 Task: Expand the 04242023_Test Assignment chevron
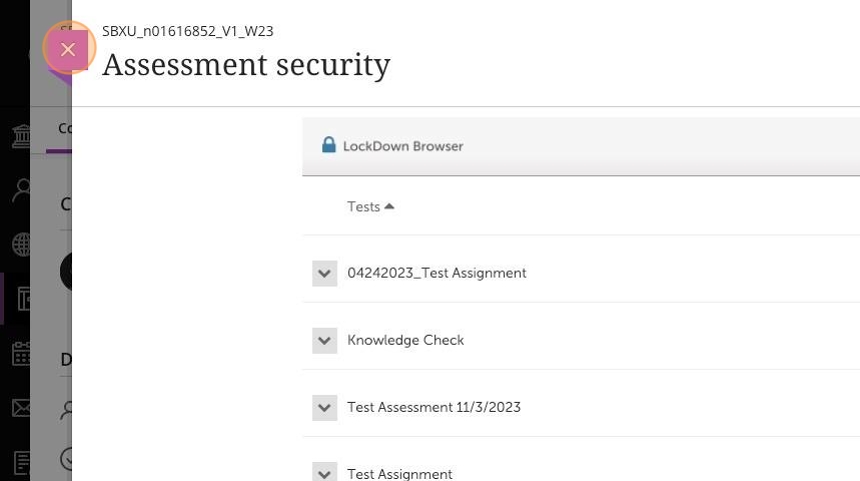point(324,273)
